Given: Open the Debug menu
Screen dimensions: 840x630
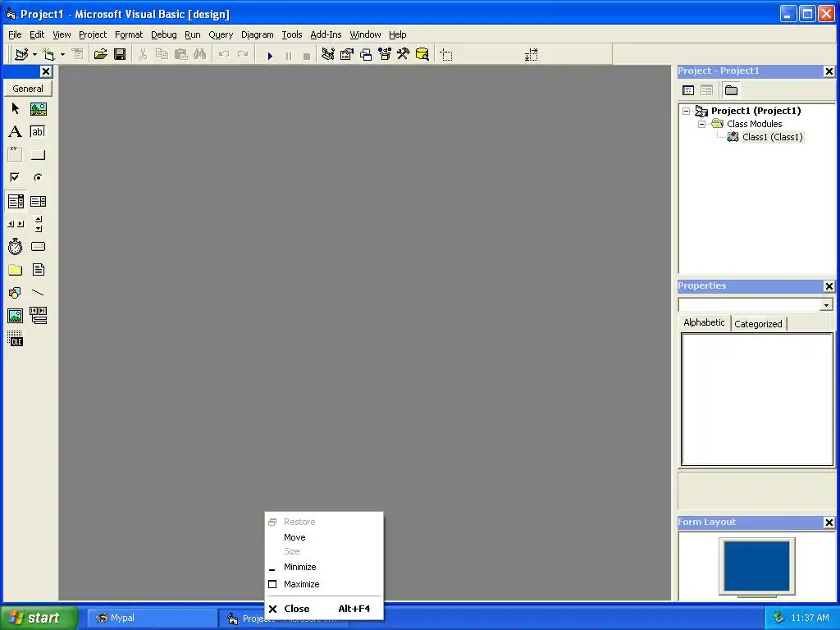Looking at the screenshot, I should (x=164, y=34).
